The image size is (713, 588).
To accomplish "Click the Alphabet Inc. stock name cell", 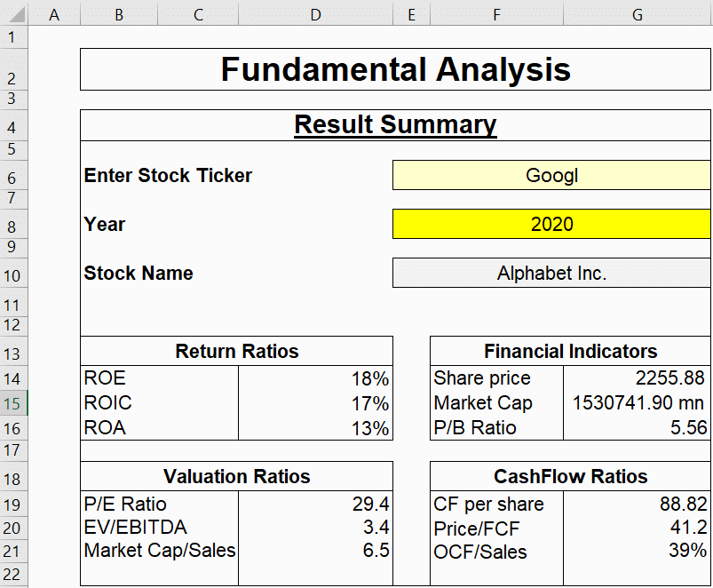I will tap(551, 273).
